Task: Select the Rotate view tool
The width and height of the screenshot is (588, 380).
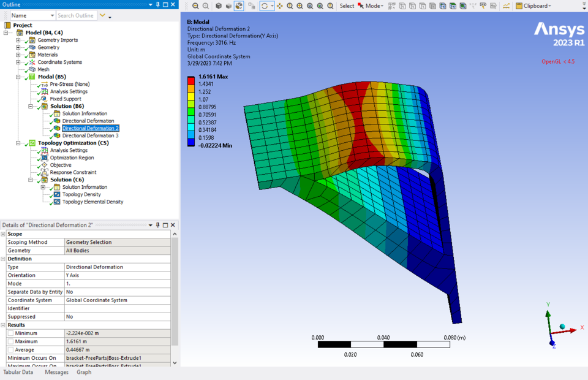Action: (x=266, y=6)
